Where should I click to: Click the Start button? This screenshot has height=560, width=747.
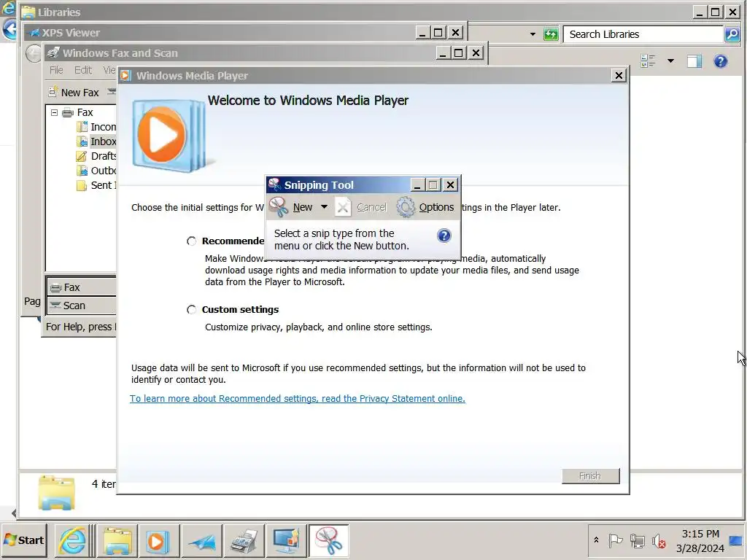coord(24,540)
